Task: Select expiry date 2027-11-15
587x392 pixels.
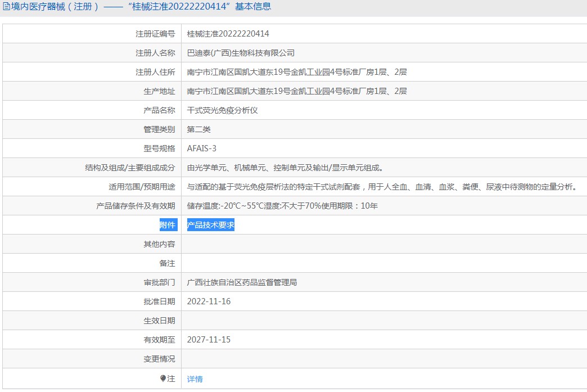Action: tap(209, 340)
